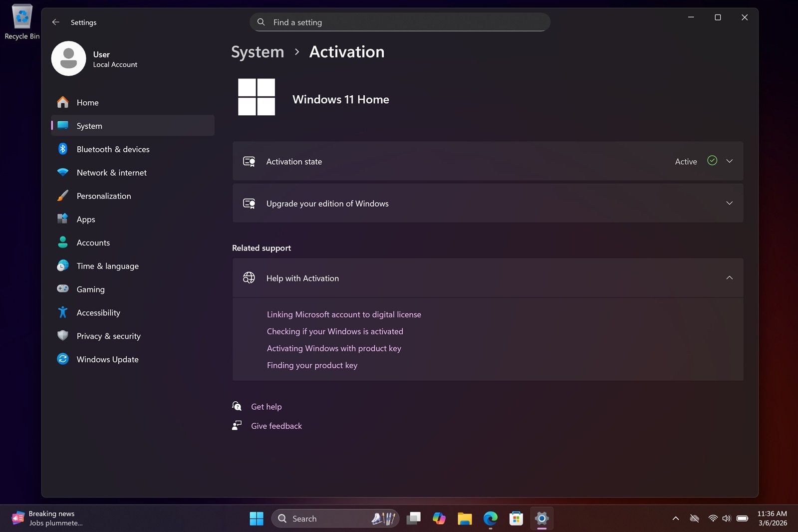Click the Apps icon in sidebar
798x532 pixels.
click(63, 219)
